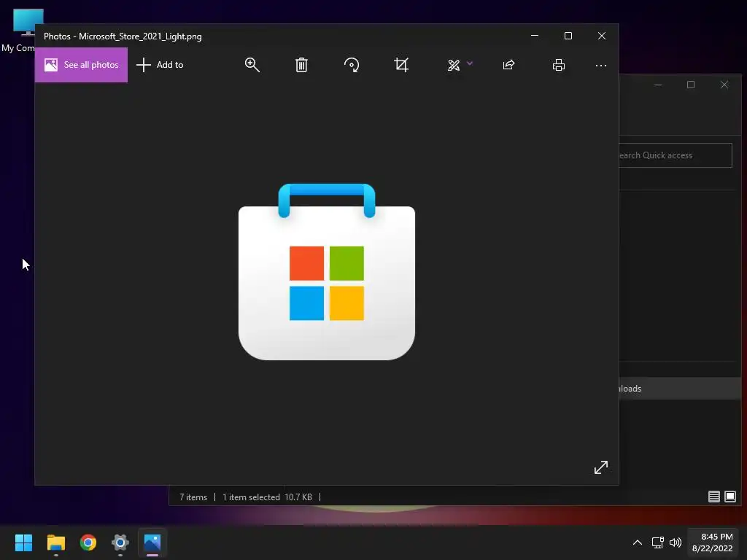Open volume speaker tray icon
Viewport: 747px width, 560px height.
676,542
